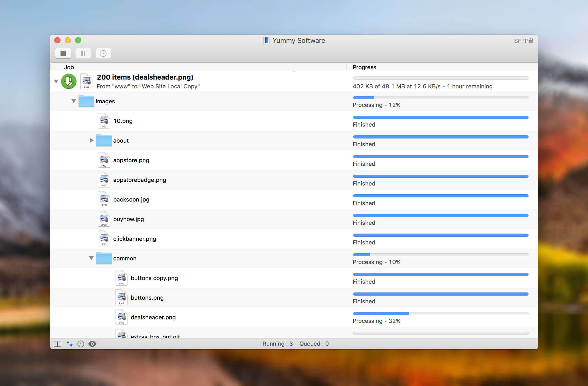
Task: Click the sort/reorder arrows icon
Action: (x=69, y=343)
